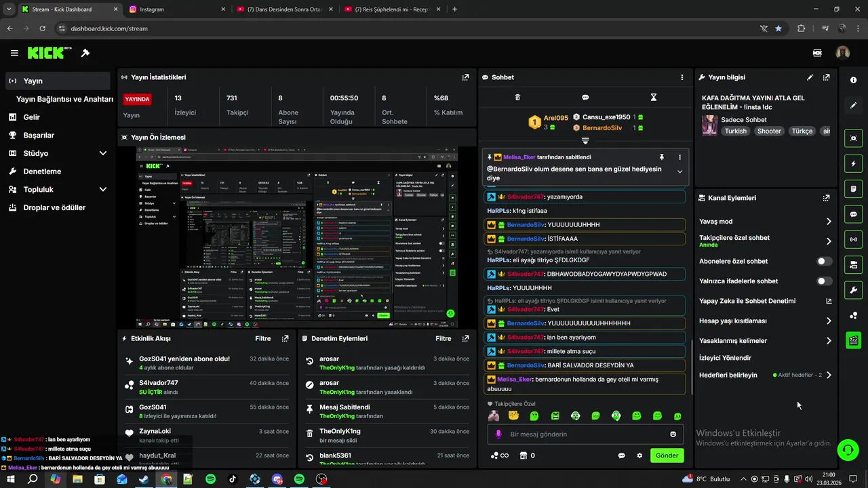Image resolution: width=868 pixels, height=488 pixels.
Task: Open Yasaklanmış kelimeler arrow
Action: tap(829, 341)
